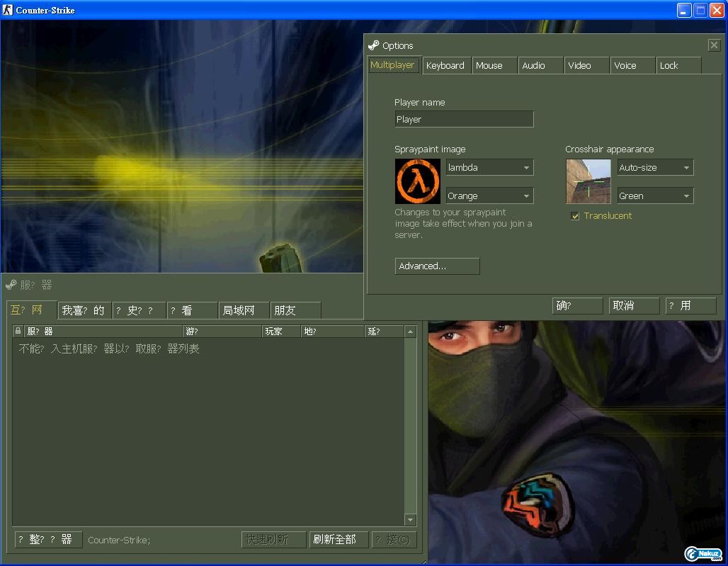Expand the Auto-size crosshair dropdown
Screen dimensions: 728x566
(x=655, y=168)
